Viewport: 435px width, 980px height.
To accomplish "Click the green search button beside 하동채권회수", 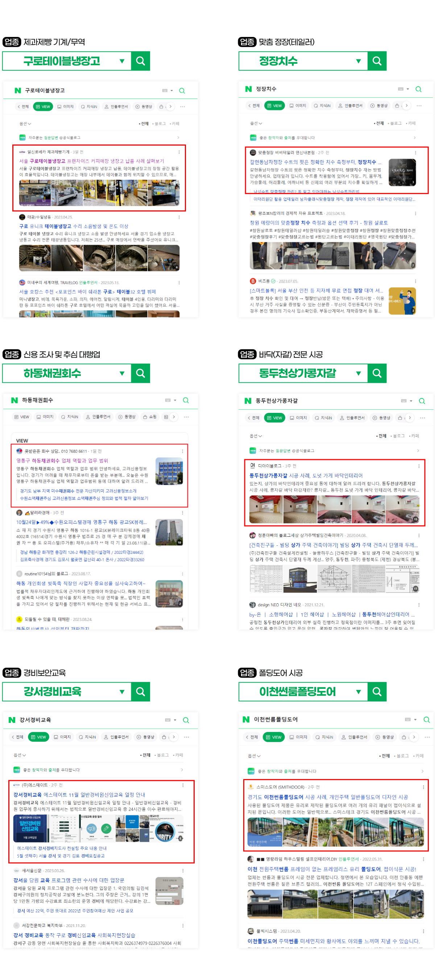I will [x=141, y=373].
